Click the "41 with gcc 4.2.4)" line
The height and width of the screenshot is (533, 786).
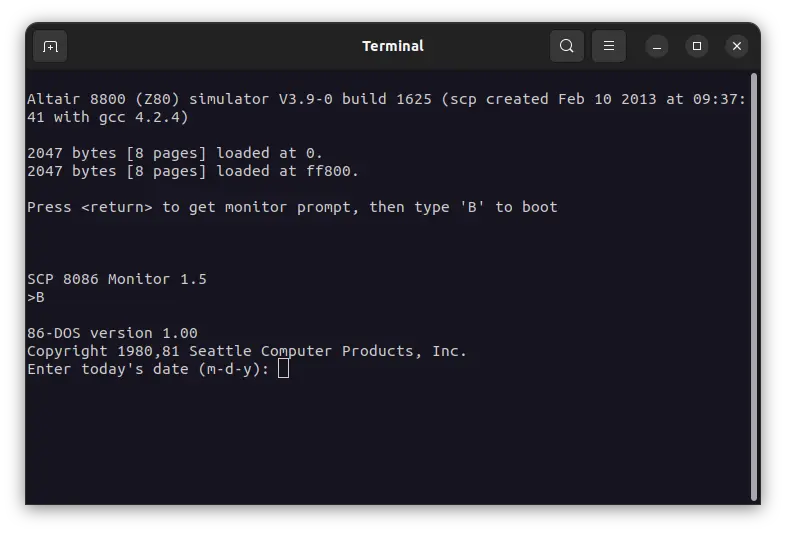[x=108, y=117]
